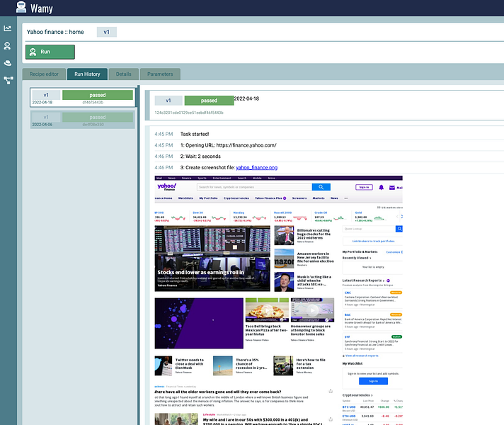Click the run hash 124c3201cde0129ce51eebdf46f5443b
Image resolution: width=504 pixels, height=425 pixels.
pyautogui.click(x=189, y=113)
